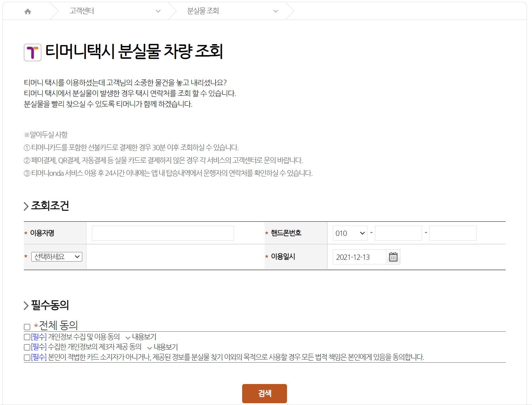Check 수집한 개인정보의 제3자 제공 동의 checkbox

click(27, 347)
